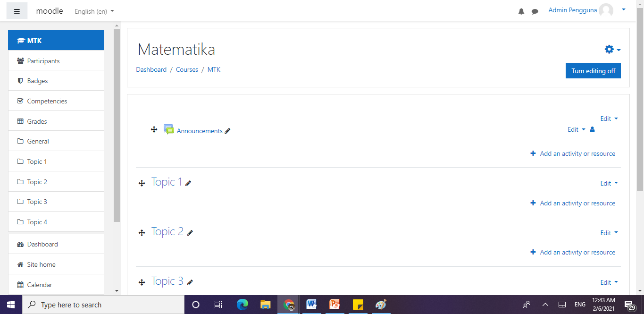Go to the Courses breadcrumb link
644x314 pixels.
point(187,69)
